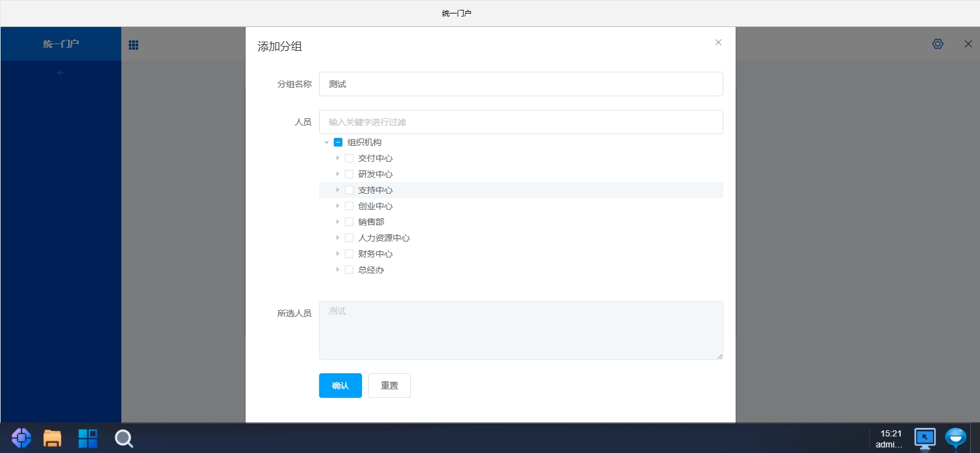The image size is (980, 453).
Task: Close the 添加分组 dialog
Action: 718,42
